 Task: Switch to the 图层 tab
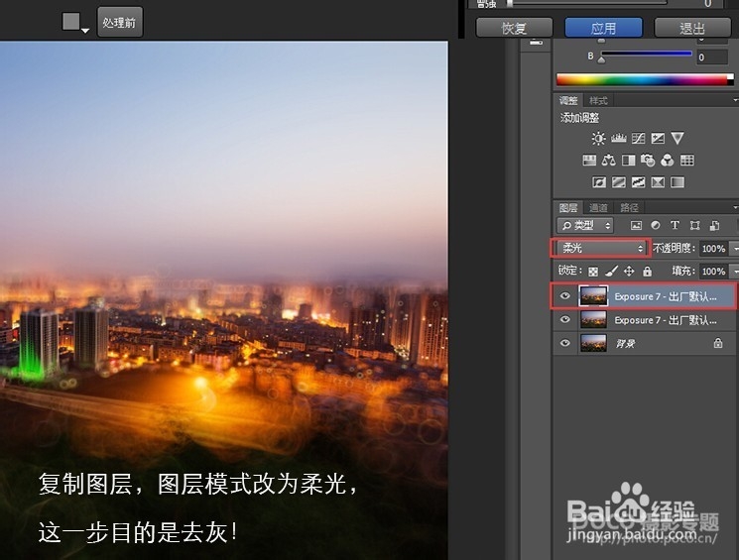point(568,208)
